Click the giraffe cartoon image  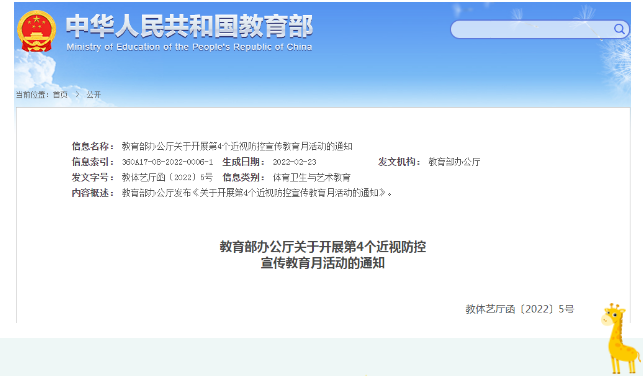click(x=620, y=338)
